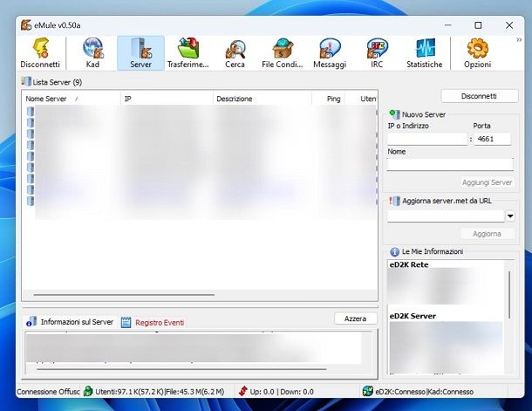Image resolution: width=532 pixels, height=411 pixels.
Task: Click the Connessione Offuscata status text
Action: (x=48, y=392)
